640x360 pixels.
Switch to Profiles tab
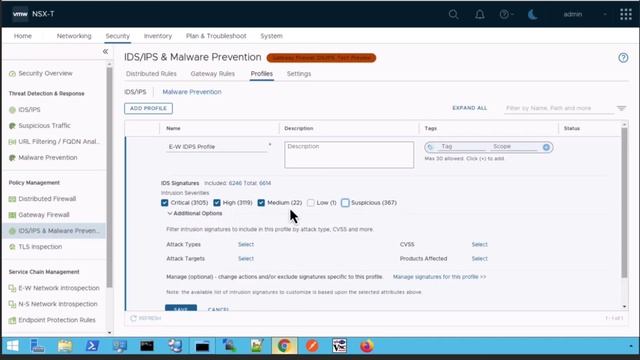pyautogui.click(x=262, y=74)
